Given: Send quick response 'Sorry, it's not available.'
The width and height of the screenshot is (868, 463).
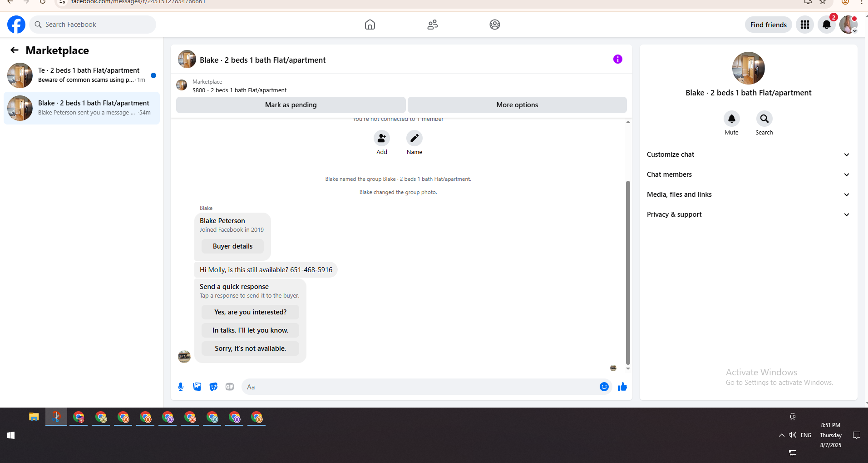Looking at the screenshot, I should (x=251, y=348).
